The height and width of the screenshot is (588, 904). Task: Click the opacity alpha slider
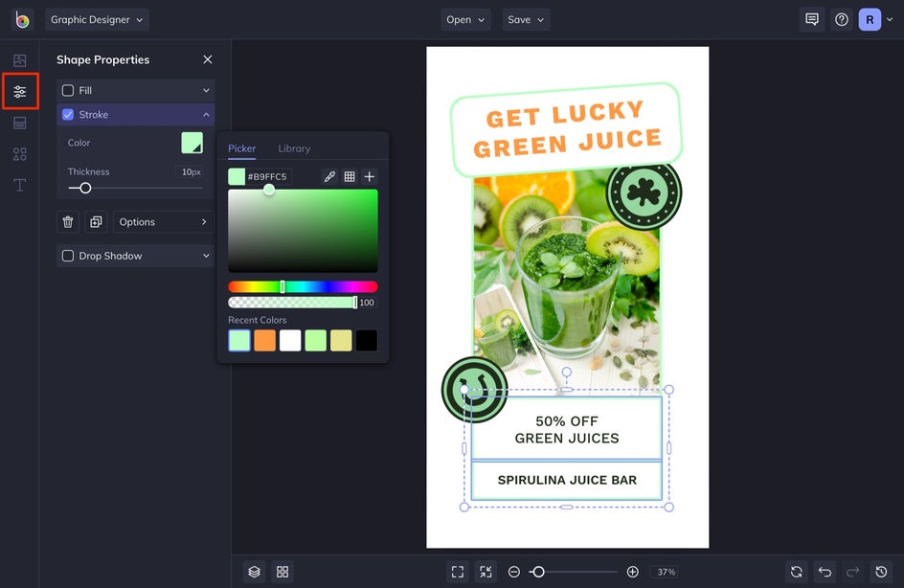(292, 302)
